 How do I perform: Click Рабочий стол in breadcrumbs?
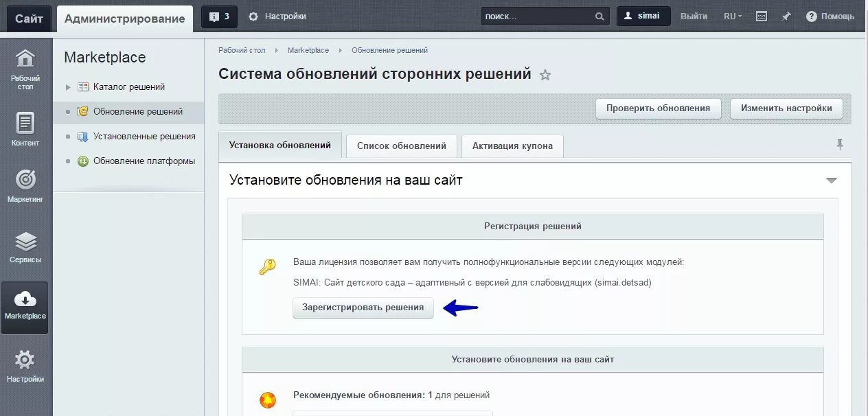[242, 50]
